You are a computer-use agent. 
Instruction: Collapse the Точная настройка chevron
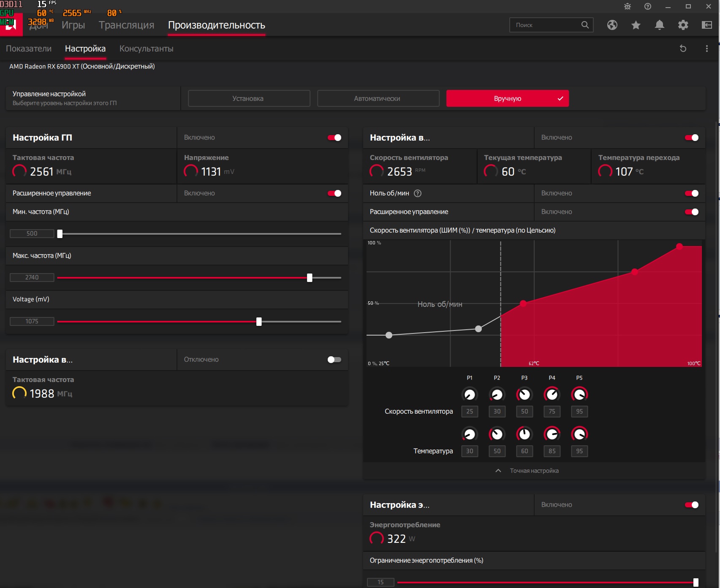coord(498,471)
